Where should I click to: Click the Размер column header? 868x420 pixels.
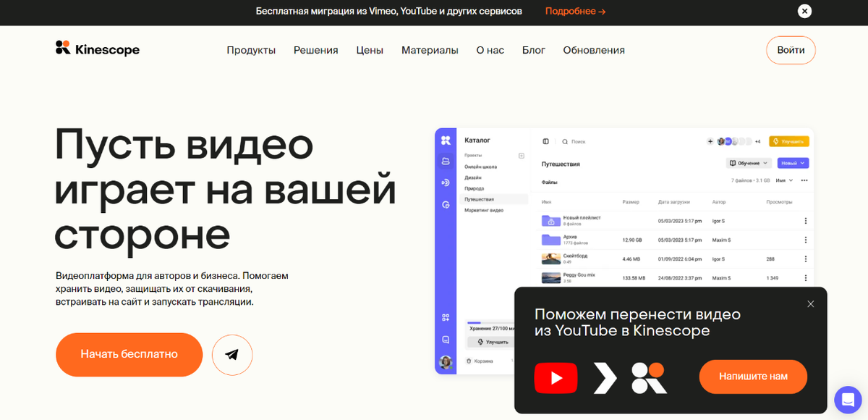[x=631, y=202]
